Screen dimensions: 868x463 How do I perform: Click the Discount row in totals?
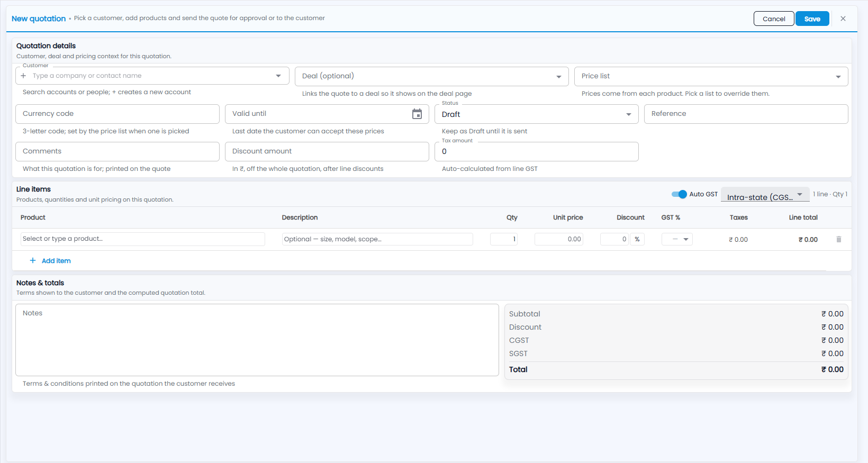tap(676, 327)
